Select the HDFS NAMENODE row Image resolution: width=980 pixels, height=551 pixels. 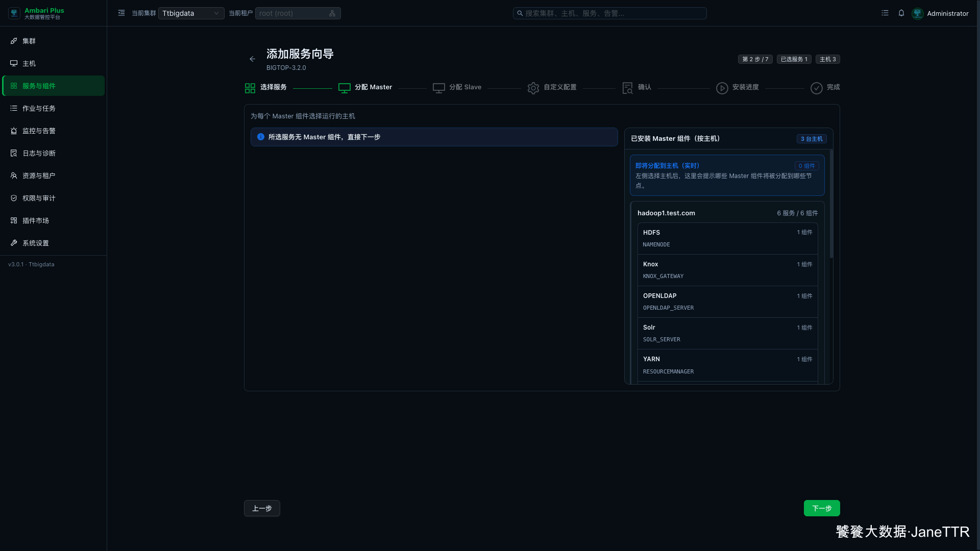click(x=727, y=238)
